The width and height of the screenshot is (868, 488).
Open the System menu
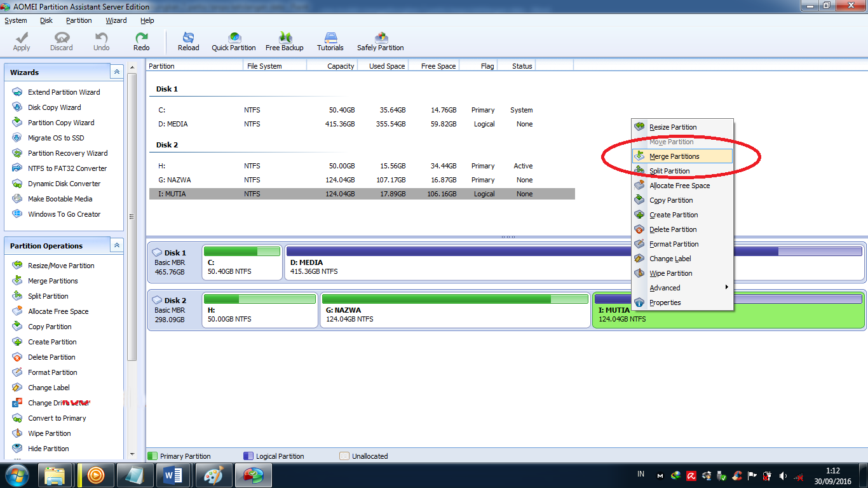16,20
